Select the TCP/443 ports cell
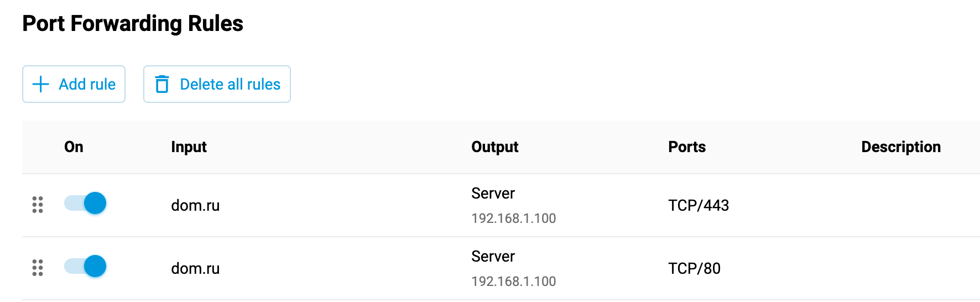Screen dimensions: 980x302 pyautogui.click(x=698, y=205)
